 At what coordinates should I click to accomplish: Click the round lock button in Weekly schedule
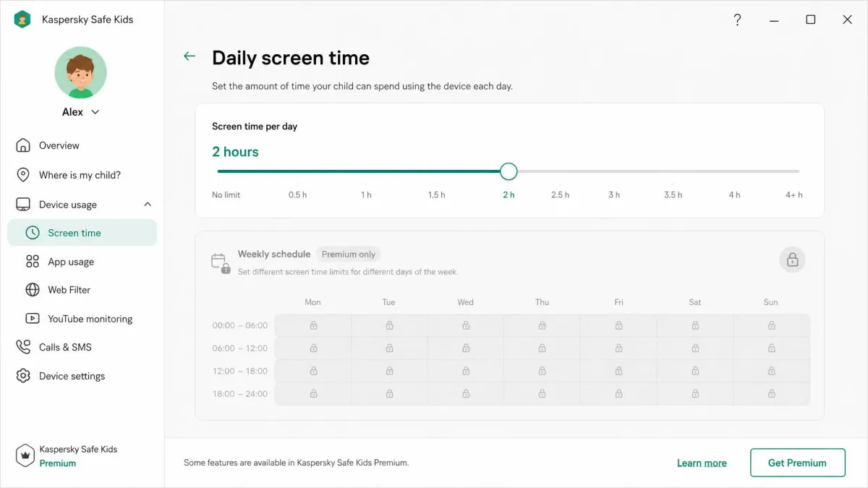point(792,260)
